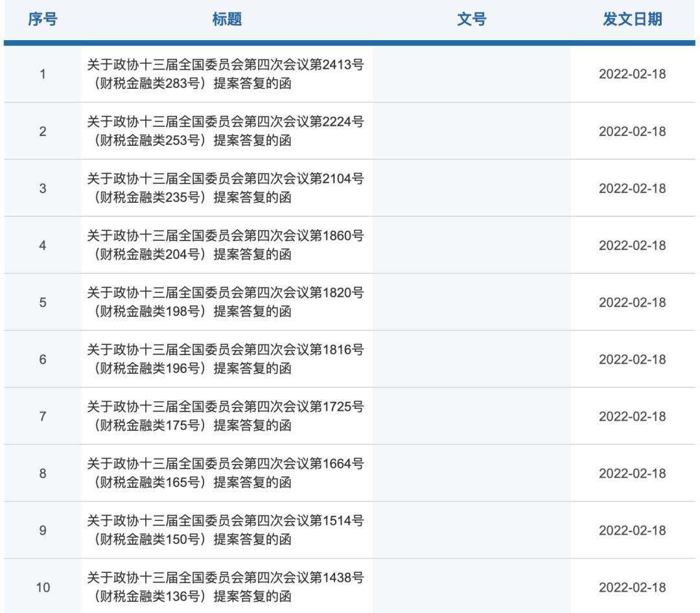
Task: Click the 序号 column header
Action: point(43,19)
